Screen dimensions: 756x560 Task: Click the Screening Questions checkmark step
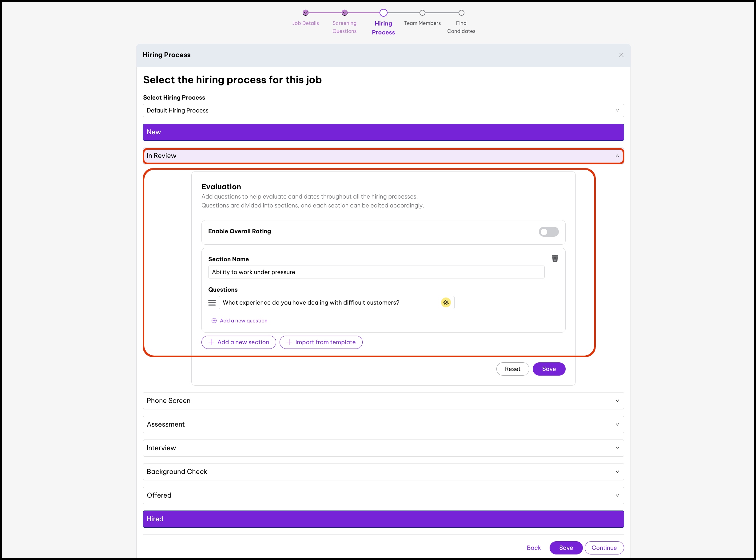pyautogui.click(x=344, y=13)
